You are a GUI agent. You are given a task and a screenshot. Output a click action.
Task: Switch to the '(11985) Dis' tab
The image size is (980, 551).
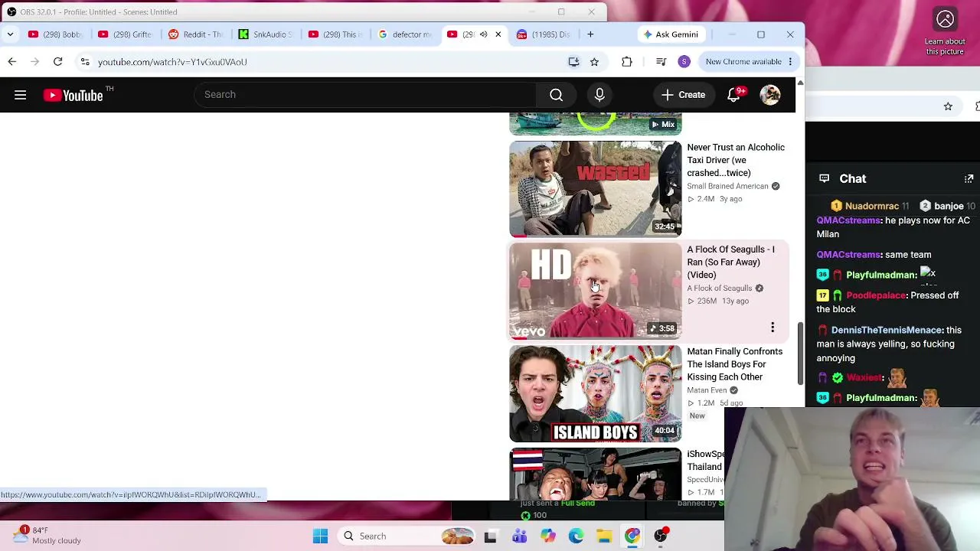point(544,34)
